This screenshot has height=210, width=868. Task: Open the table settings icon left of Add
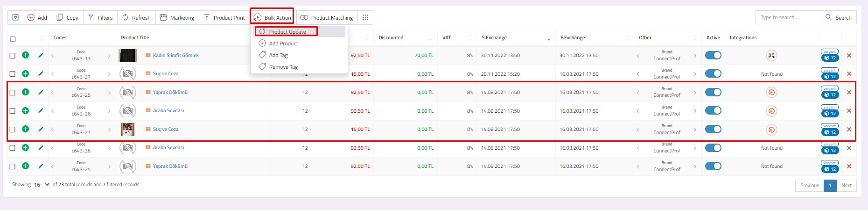pos(15,17)
